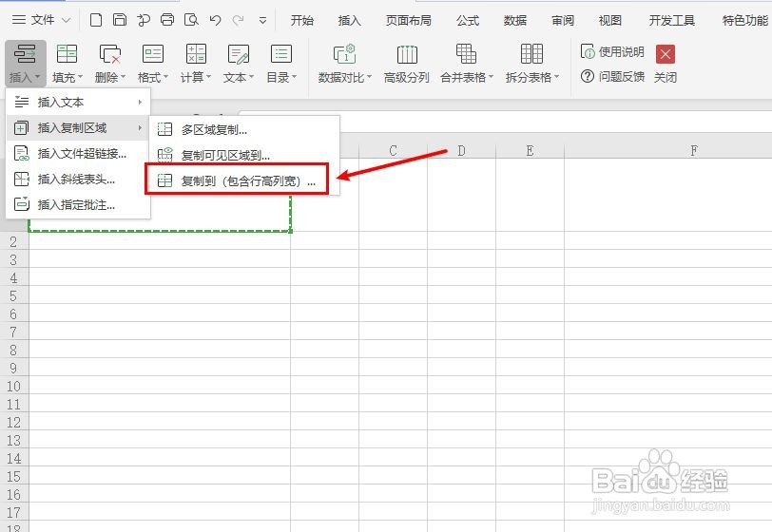Choose 插入斜线表头 menu item

click(78, 180)
